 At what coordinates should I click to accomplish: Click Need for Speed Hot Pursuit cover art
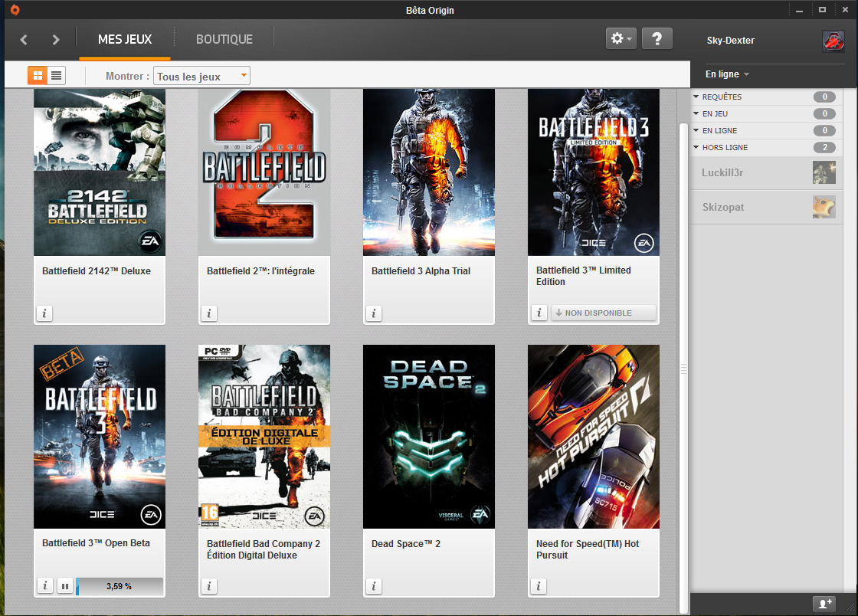(x=594, y=437)
